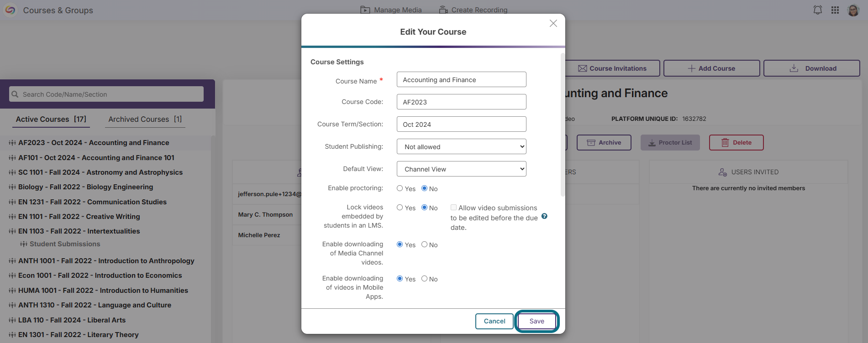This screenshot has width=868, height=343.
Task: Set Mobile Apps video downloading to No
Action: pos(424,279)
